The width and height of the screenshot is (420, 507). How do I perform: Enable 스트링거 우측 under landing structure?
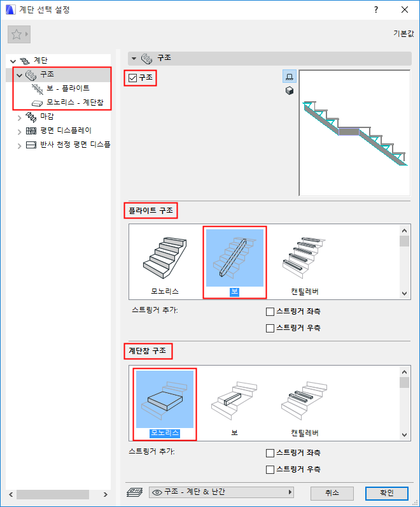[x=270, y=469]
